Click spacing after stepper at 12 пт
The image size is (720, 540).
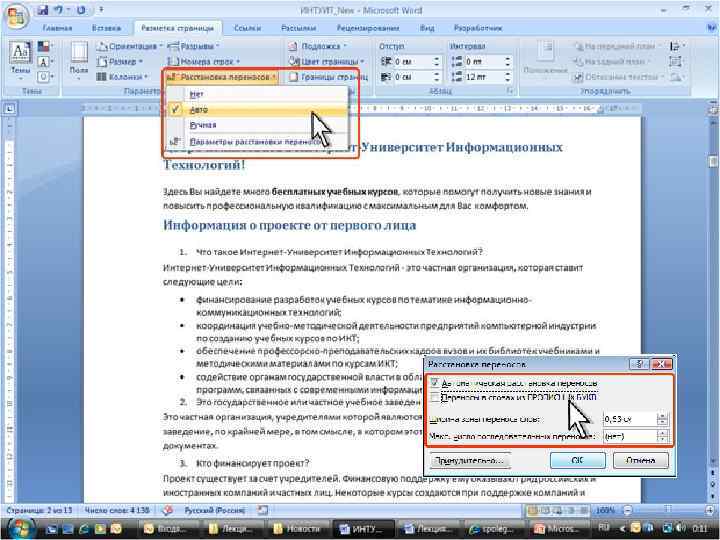pyautogui.click(x=507, y=77)
